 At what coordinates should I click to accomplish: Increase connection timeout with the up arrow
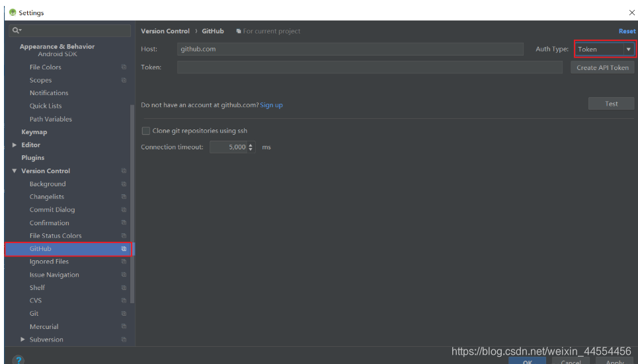pos(251,145)
